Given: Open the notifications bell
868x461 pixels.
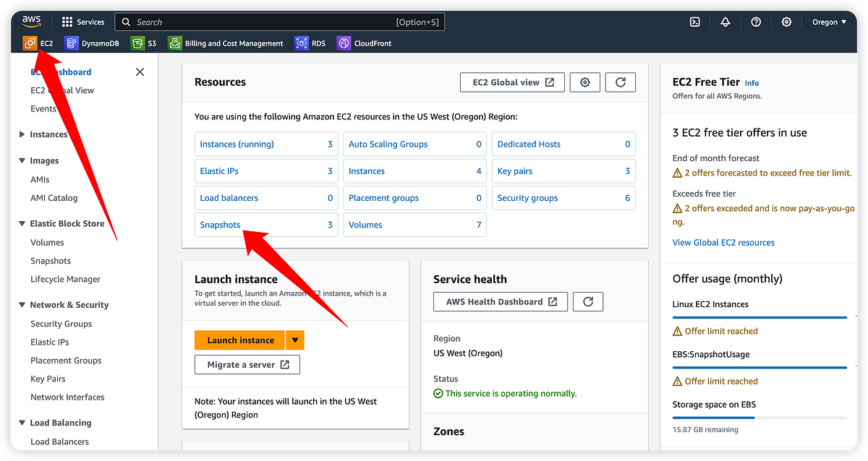Looking at the screenshot, I should pyautogui.click(x=726, y=22).
